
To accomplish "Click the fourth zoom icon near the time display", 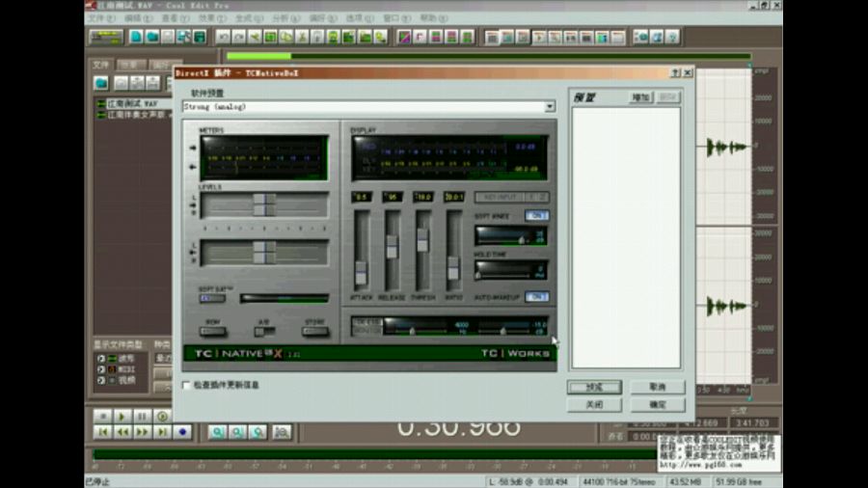I will [282, 431].
